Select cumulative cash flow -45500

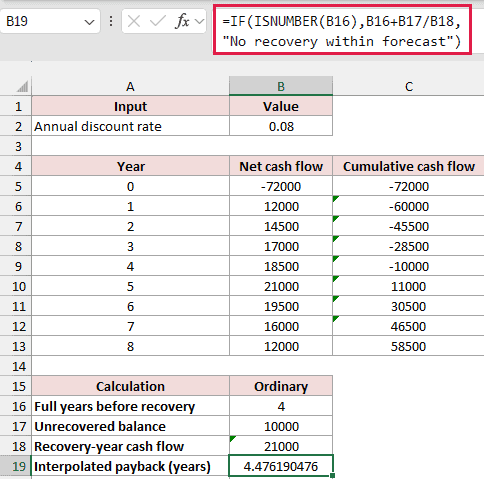[408, 226]
